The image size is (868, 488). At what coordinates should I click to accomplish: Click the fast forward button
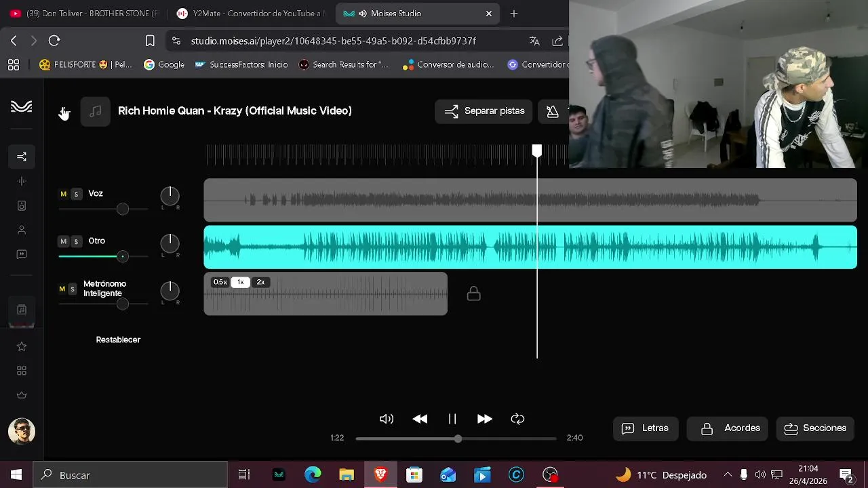coord(484,419)
